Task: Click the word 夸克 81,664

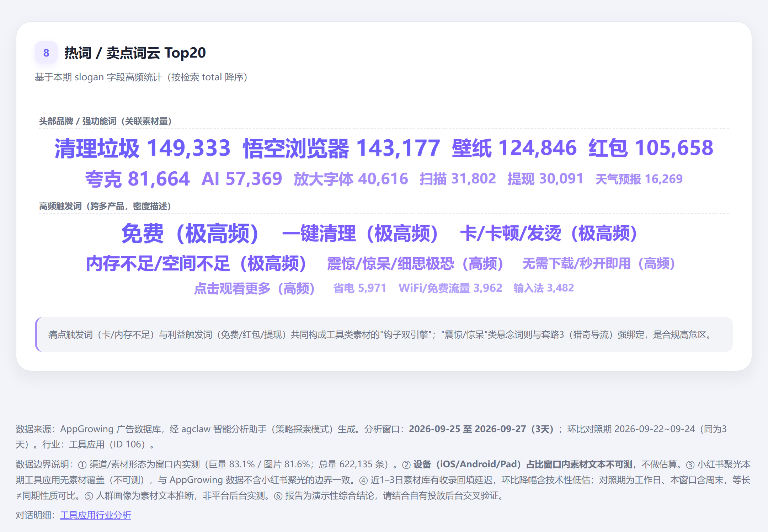Action: click(138, 179)
